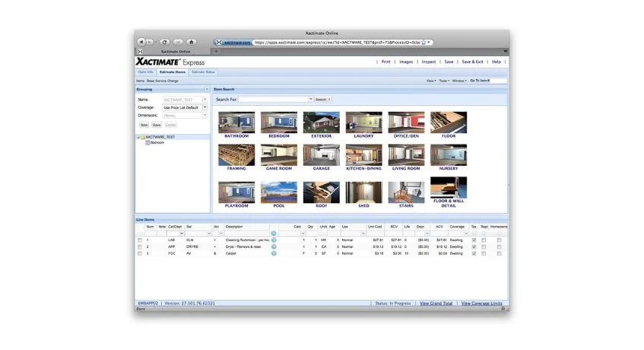Go back with the browser Back arrow
The width and height of the screenshot is (644, 350).
pos(141,42)
